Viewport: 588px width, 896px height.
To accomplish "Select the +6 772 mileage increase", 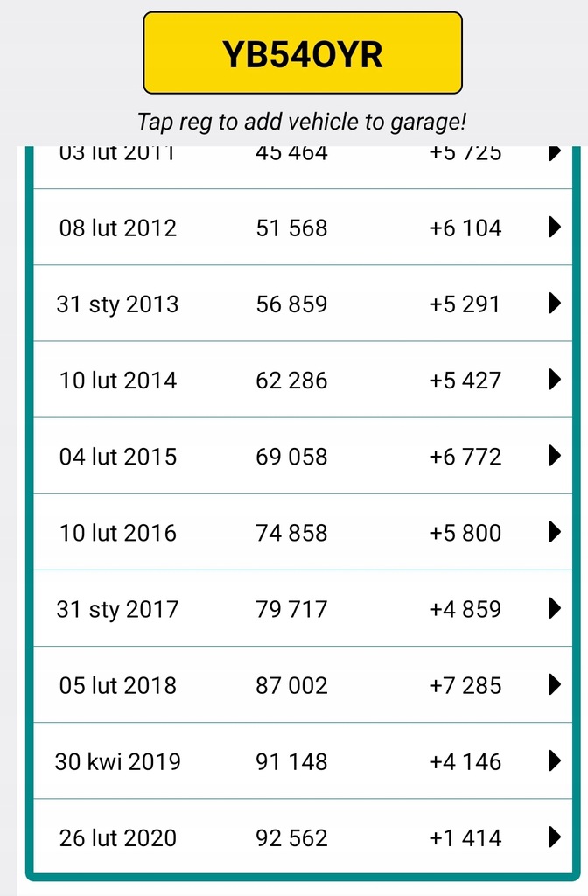I will coord(465,456).
